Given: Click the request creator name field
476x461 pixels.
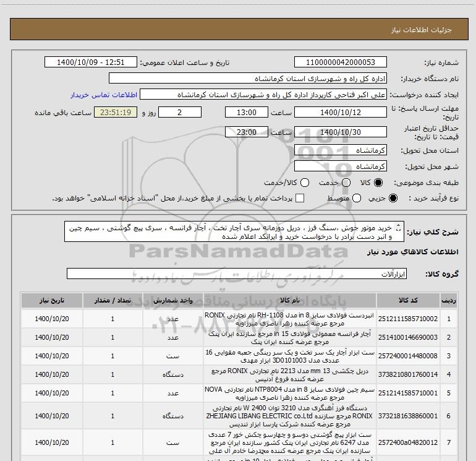Looking at the screenshot, I should (x=263, y=95).
